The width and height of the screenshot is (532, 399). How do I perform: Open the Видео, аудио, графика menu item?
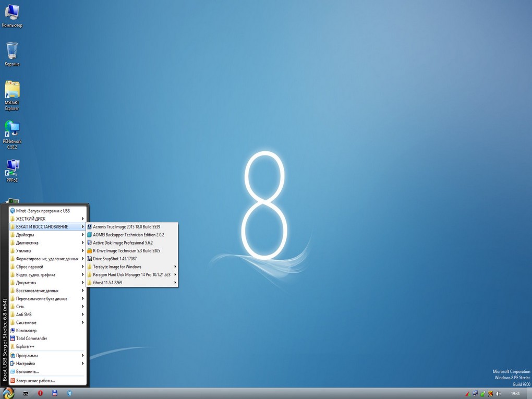47,275
